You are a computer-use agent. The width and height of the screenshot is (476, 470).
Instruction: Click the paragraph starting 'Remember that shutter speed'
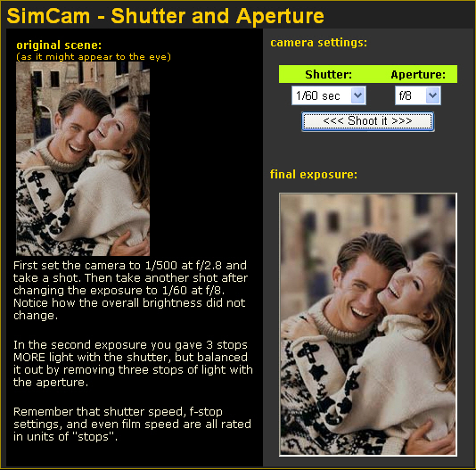tap(132, 424)
